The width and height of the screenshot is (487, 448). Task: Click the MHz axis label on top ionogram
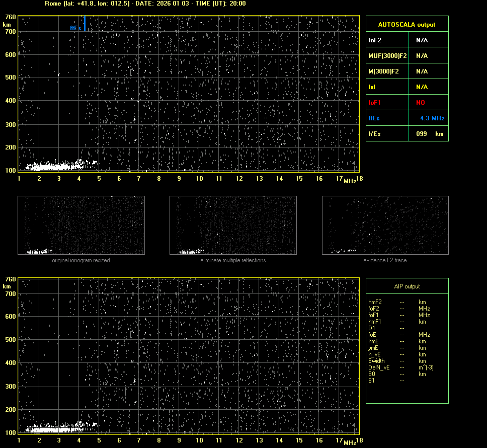[350, 181]
